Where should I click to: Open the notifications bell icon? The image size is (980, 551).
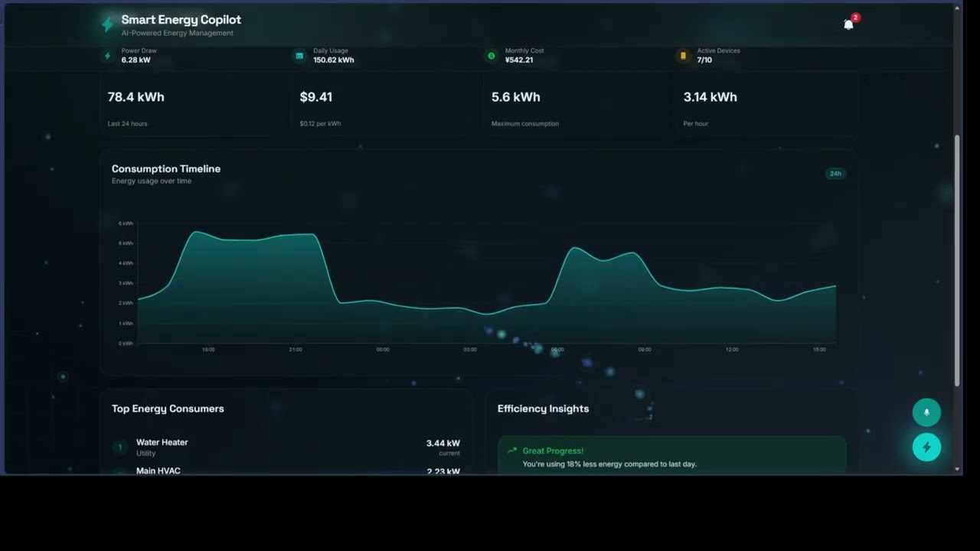[848, 24]
